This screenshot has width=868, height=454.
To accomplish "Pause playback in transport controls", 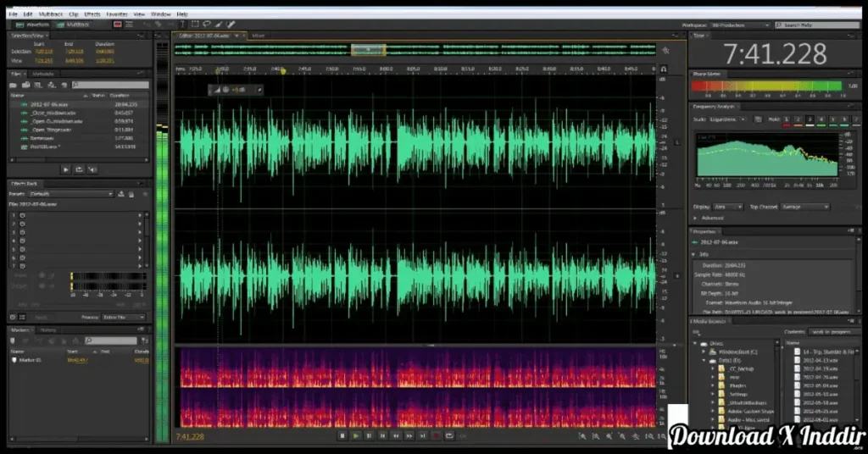I will pos(369,436).
